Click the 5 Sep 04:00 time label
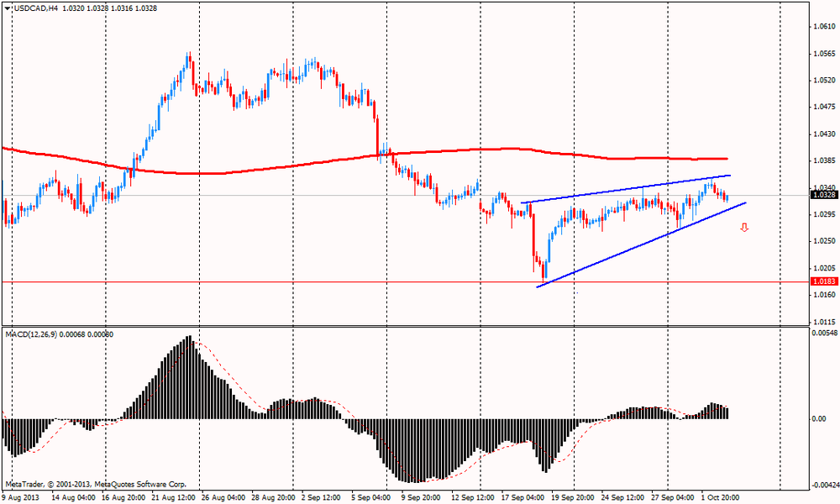Screen dimensions: 840x504 [371, 497]
